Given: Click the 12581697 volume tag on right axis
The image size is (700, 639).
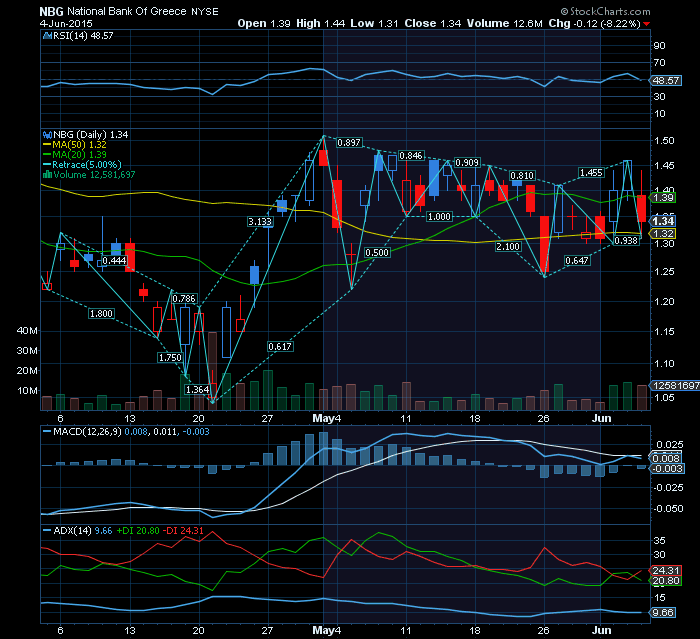Looking at the screenshot, I should point(675,385).
